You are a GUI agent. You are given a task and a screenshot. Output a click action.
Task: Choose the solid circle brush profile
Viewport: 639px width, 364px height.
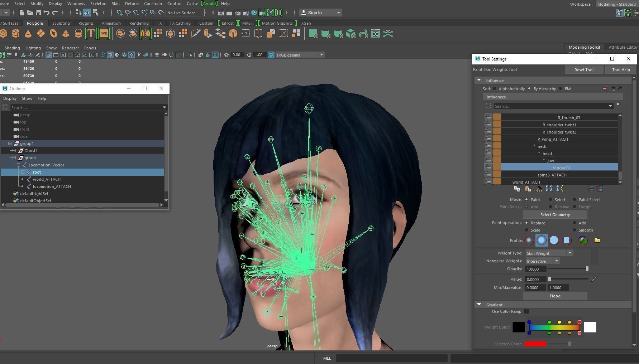click(x=554, y=240)
